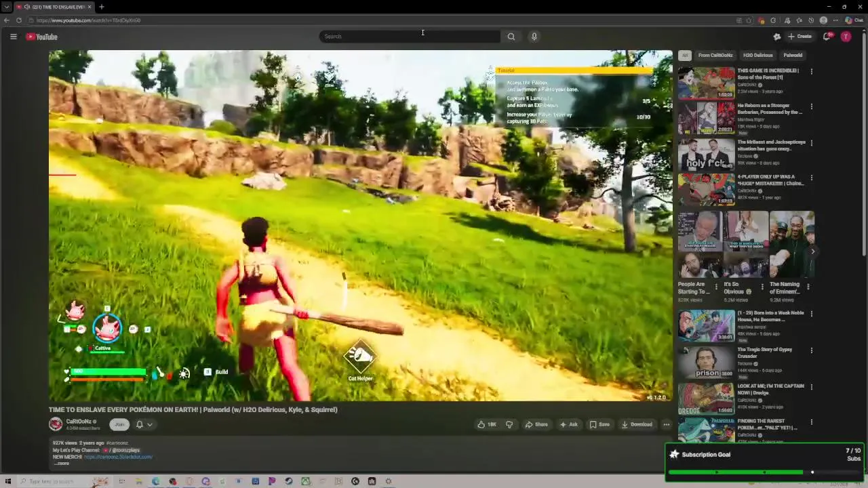Image resolution: width=868 pixels, height=488 pixels.
Task: Open the settings gear on taskbar
Action: click(x=389, y=481)
